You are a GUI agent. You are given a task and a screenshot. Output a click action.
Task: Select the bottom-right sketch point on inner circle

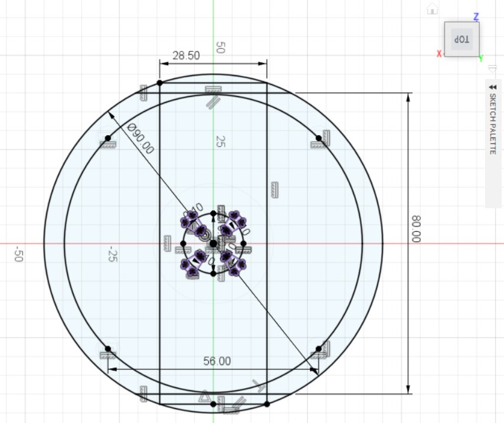pos(319,349)
